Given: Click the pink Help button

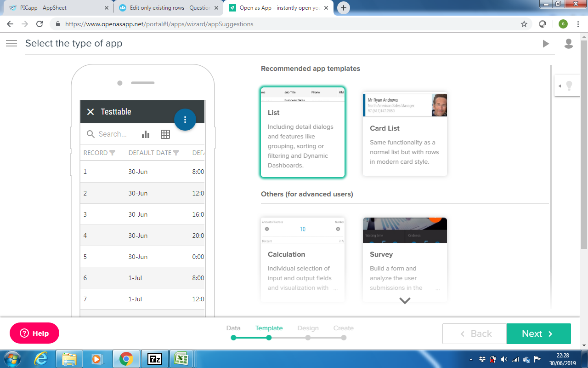Looking at the screenshot, I should [34, 333].
